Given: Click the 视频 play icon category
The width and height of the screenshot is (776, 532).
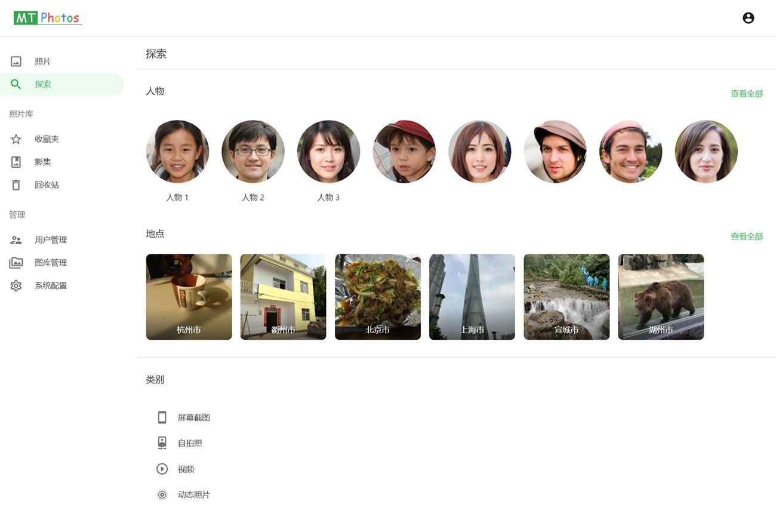Looking at the screenshot, I should tap(162, 469).
